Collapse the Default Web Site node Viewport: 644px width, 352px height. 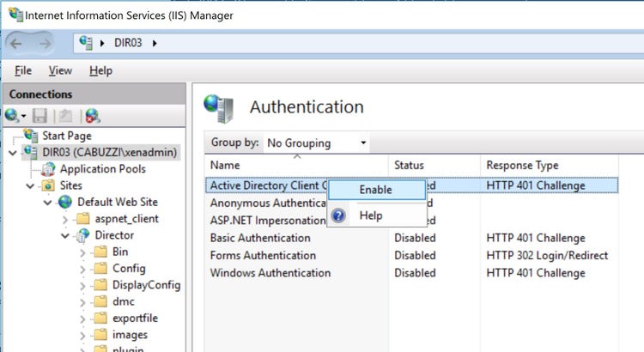(x=48, y=203)
